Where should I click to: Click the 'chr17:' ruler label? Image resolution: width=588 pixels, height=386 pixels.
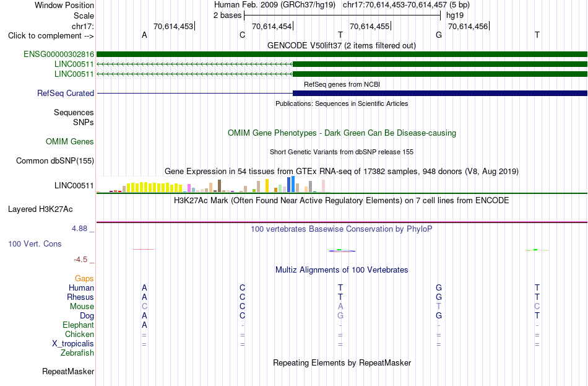tap(83, 26)
